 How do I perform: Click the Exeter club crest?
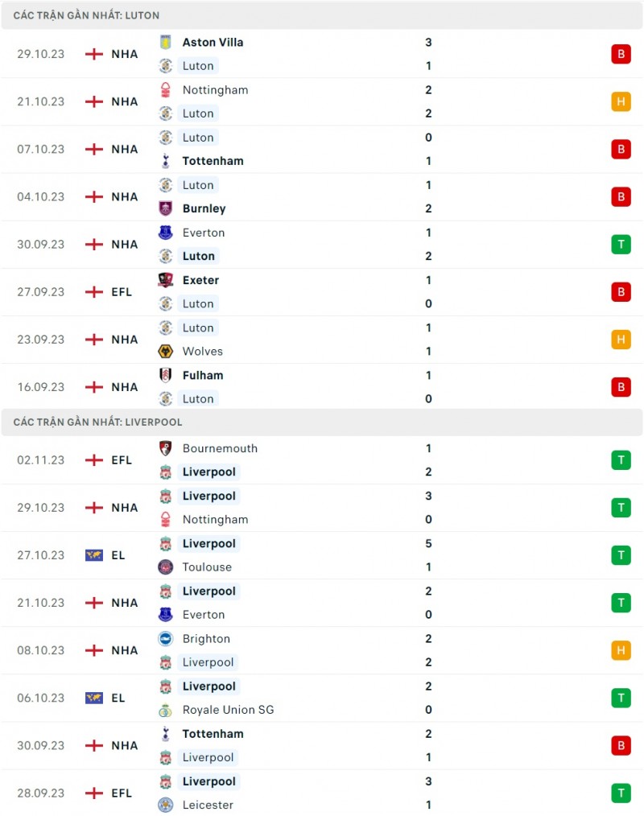coord(166,280)
